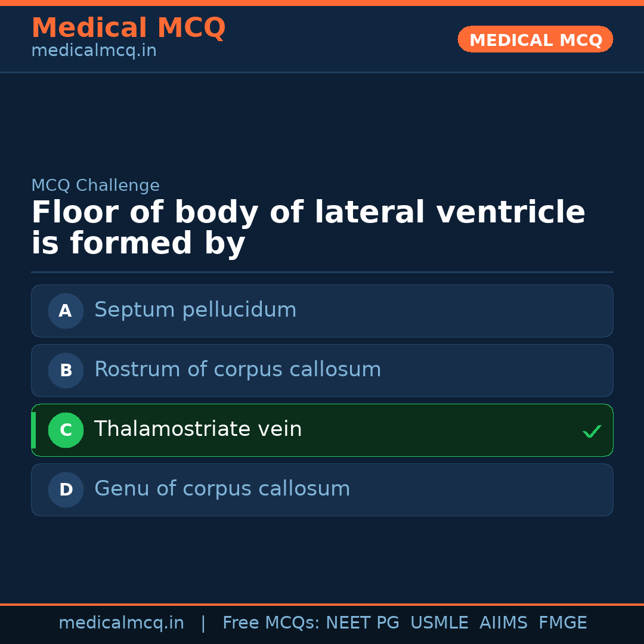Select the Septum pellucidum answer option
644x644 pixels.
[322, 311]
